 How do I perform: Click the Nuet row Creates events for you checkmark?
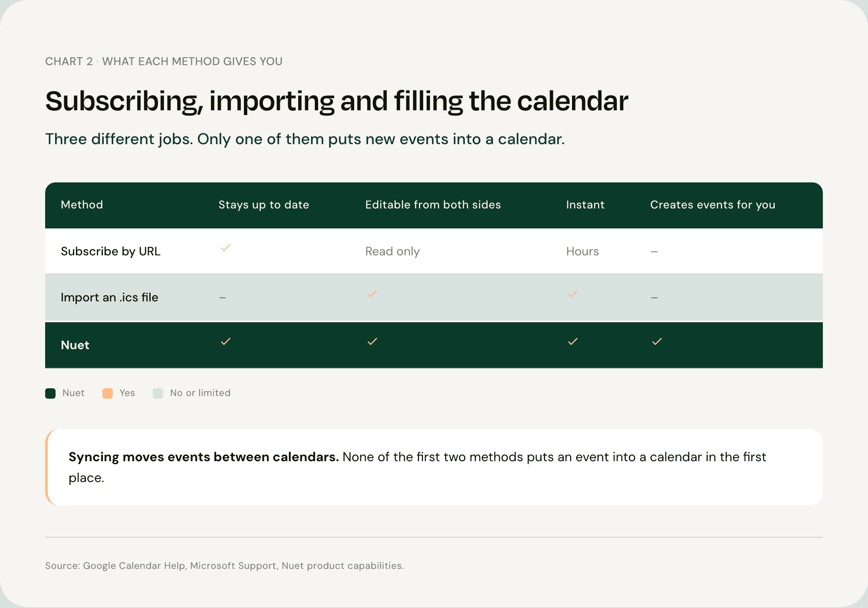[x=657, y=342]
